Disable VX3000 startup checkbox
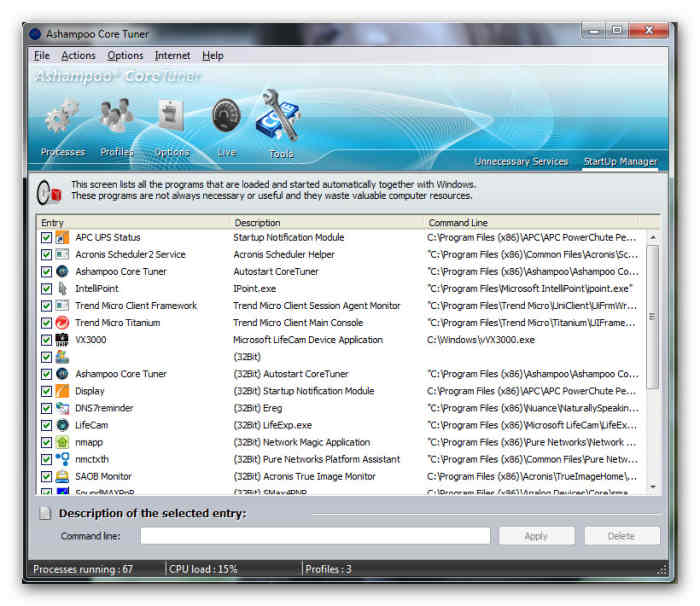 tap(46, 340)
